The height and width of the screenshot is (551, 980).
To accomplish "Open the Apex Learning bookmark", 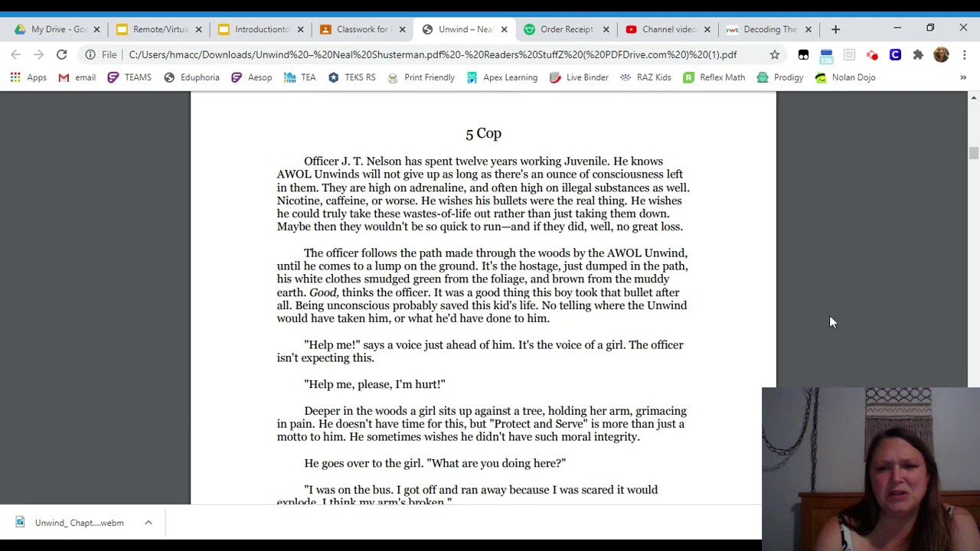I will click(501, 77).
